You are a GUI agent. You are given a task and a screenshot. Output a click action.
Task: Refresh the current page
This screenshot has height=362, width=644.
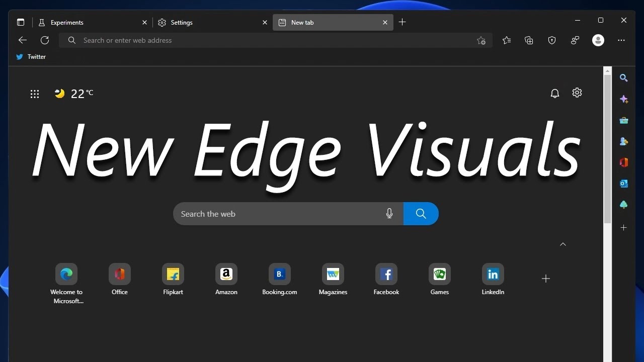click(x=45, y=40)
